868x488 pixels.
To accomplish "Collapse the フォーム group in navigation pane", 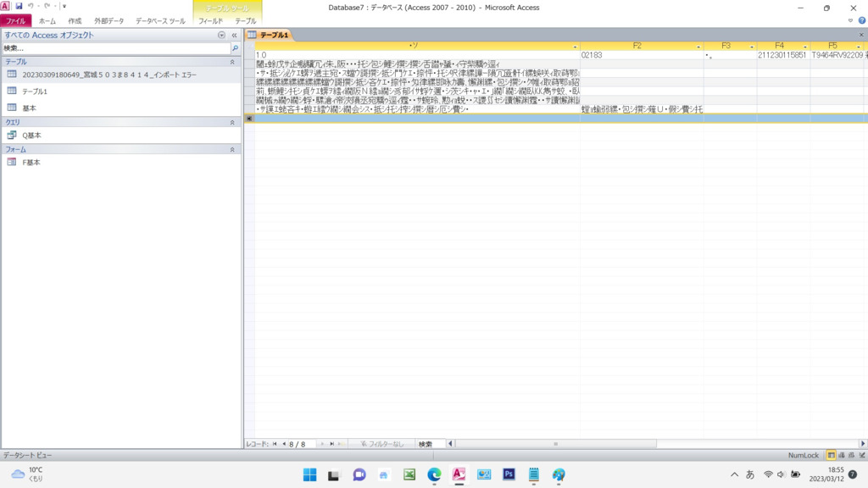I will pyautogui.click(x=232, y=149).
